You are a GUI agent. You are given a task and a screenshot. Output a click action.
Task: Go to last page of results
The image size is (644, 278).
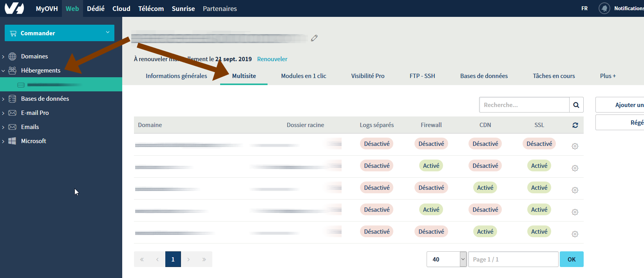click(204, 259)
